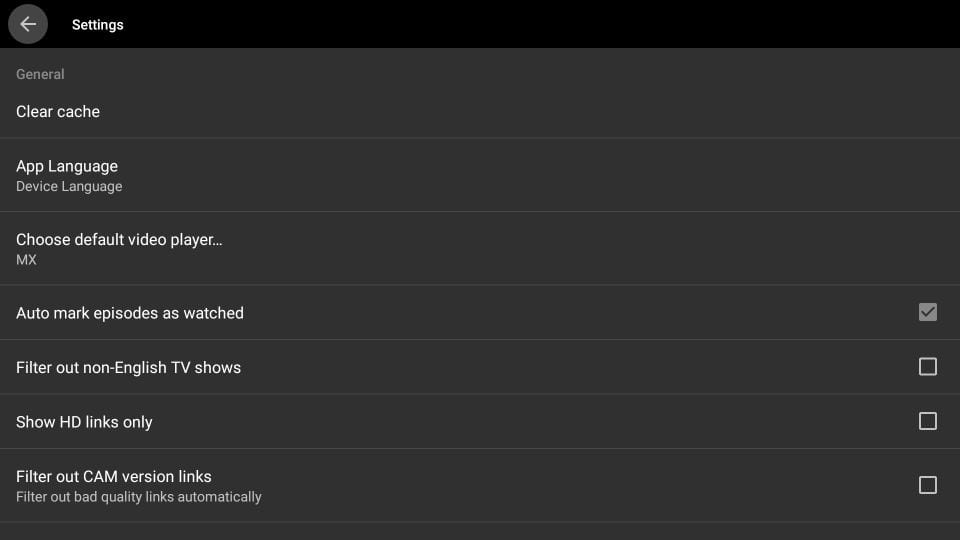Viewport: 960px width, 540px height.
Task: Click the MX player value text
Action: [26, 260]
